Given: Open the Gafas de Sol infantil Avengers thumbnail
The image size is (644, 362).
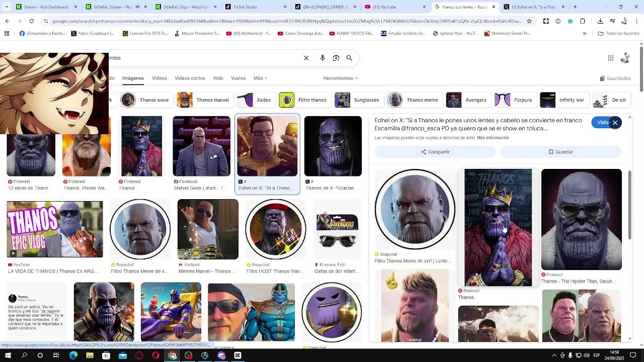Looking at the screenshot, I should [x=337, y=229].
